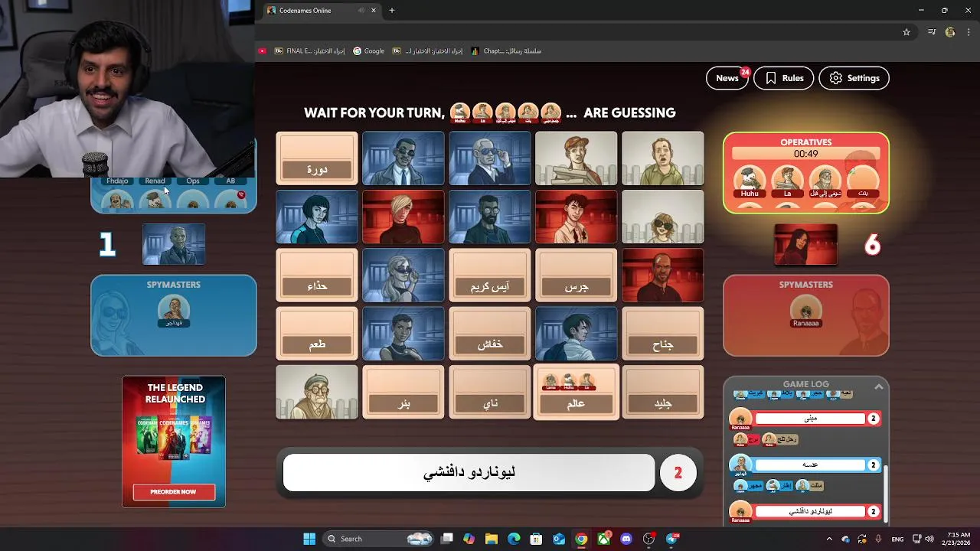Select the word card بئر

pyautogui.click(x=403, y=392)
